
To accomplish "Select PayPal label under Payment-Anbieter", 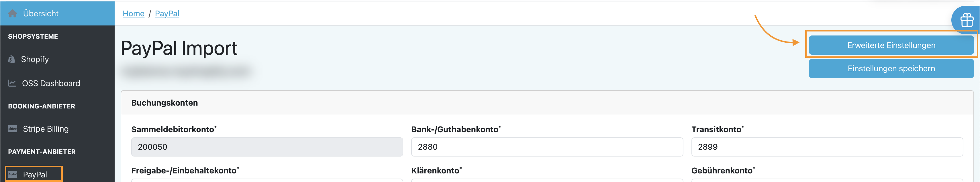I will coord(35,174).
